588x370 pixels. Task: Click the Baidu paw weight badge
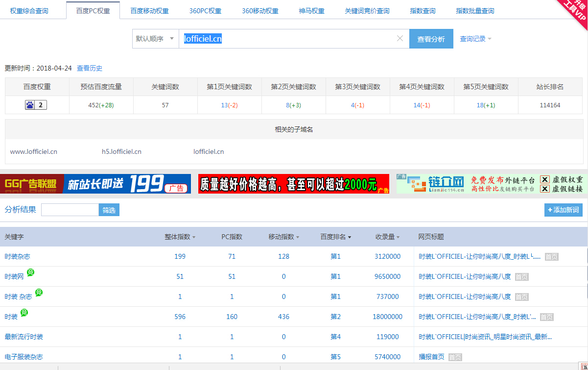[x=36, y=105]
